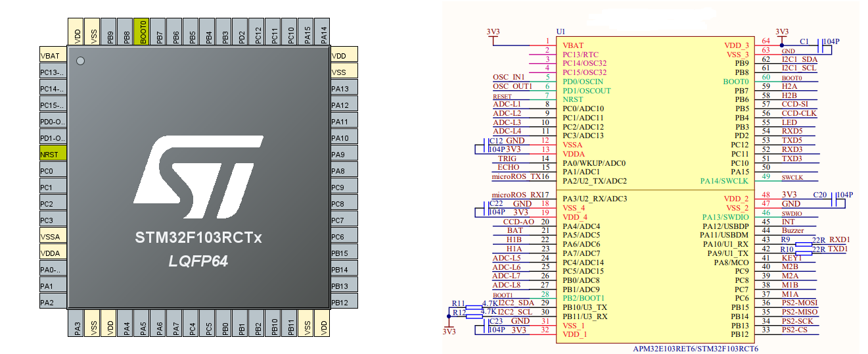Click the SWCLK net label in the schematic

[792, 177]
